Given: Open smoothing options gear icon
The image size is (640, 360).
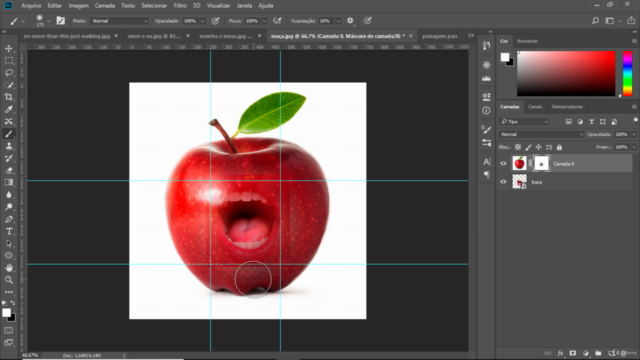Looking at the screenshot, I should point(350,21).
